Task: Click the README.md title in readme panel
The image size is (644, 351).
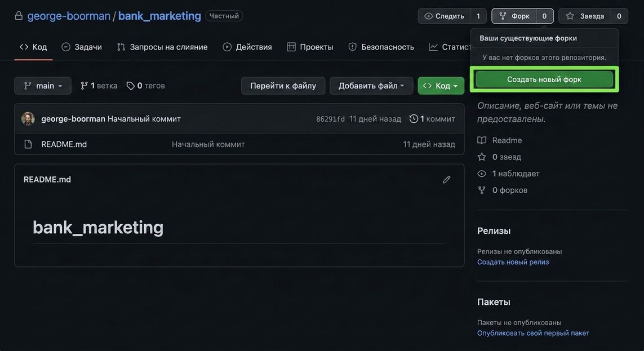Action: (x=47, y=179)
